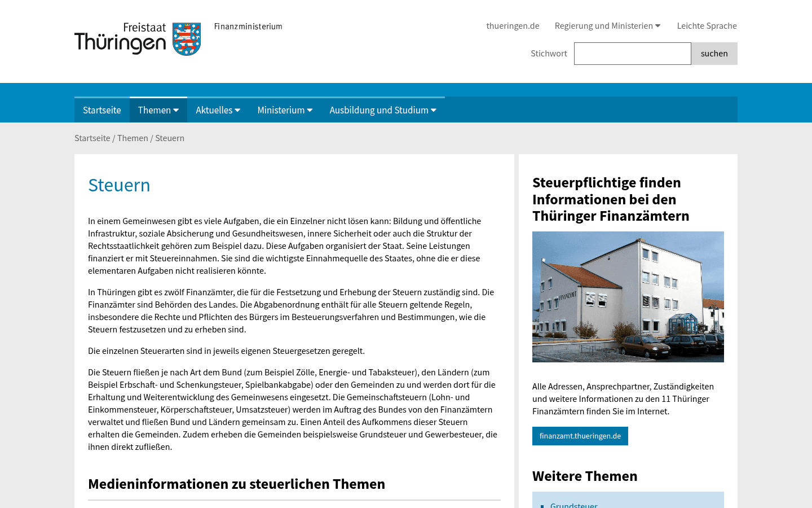Click the Steuern page heading

point(119,185)
